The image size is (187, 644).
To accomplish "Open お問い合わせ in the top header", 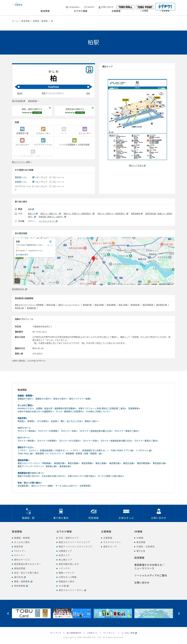I will point(106,7).
